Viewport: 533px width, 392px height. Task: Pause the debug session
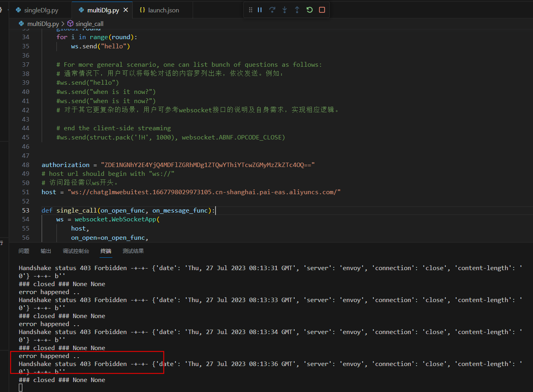tap(260, 10)
